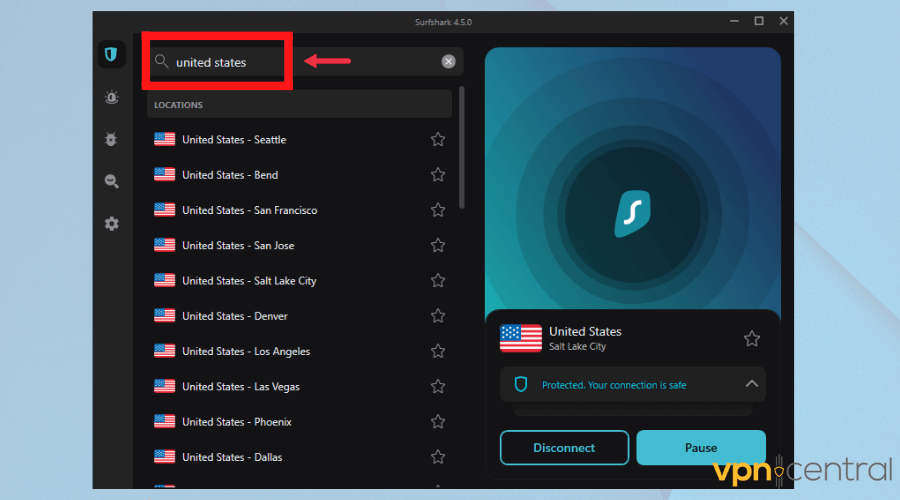The width and height of the screenshot is (900, 500).
Task: Open the Search section in sidebar
Action: pyautogui.click(x=111, y=181)
